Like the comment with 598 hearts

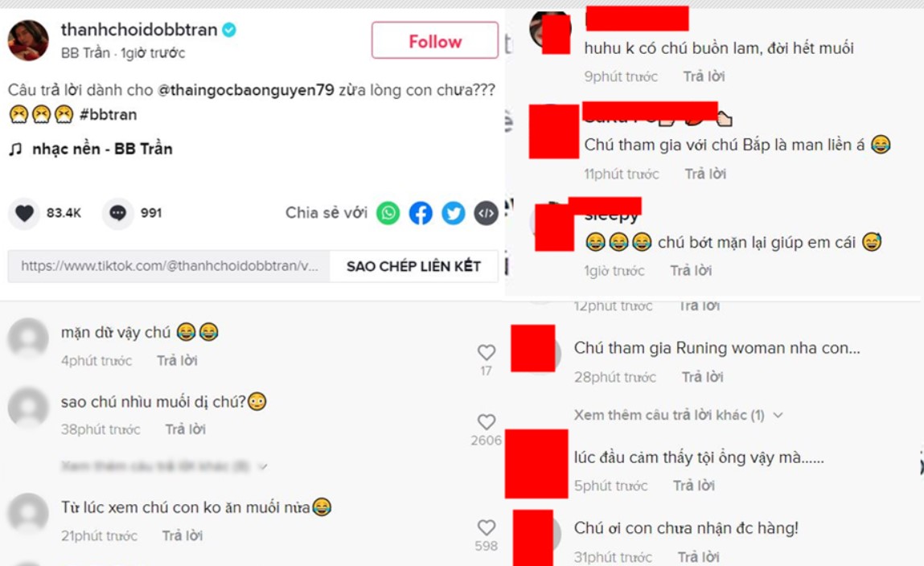tap(487, 527)
